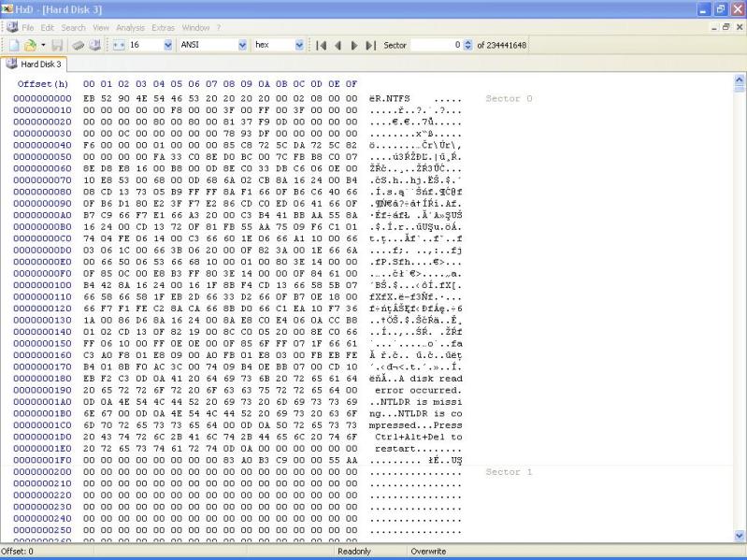This screenshot has height=560, width=747.
Task: Jump to the last sector
Action: coord(371,45)
